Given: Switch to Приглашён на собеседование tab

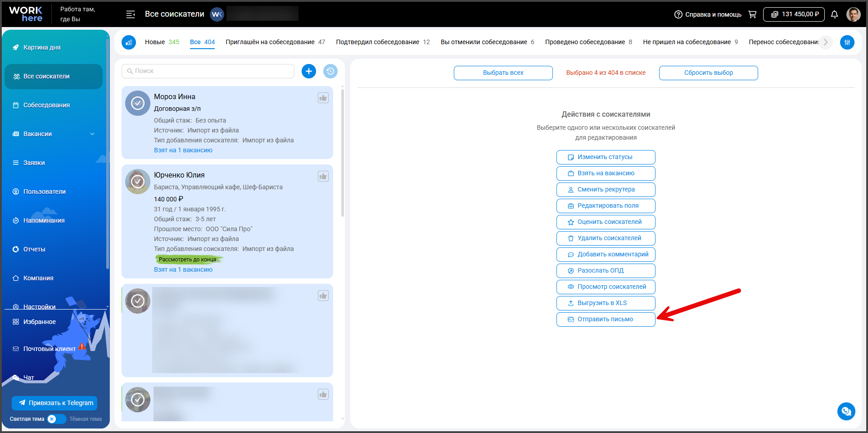Looking at the screenshot, I should click(x=276, y=42).
